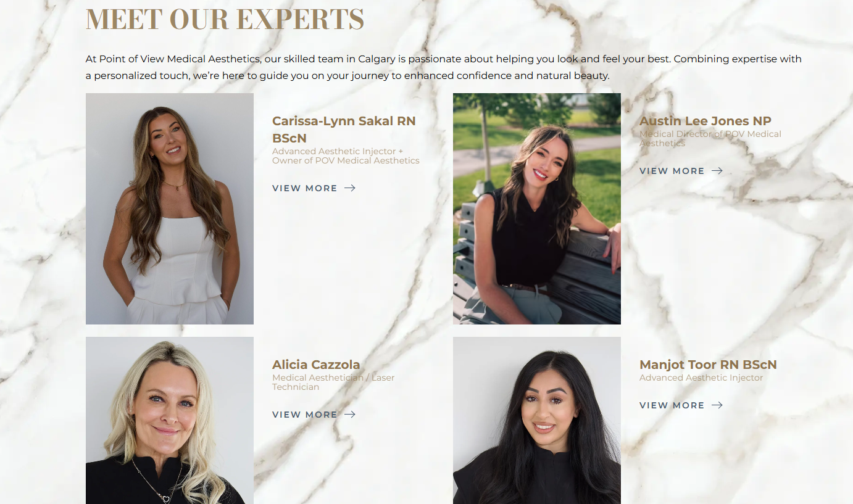Click the arrow icon beside Austin Lee Jones' View More
The image size is (853, 504).
point(717,171)
